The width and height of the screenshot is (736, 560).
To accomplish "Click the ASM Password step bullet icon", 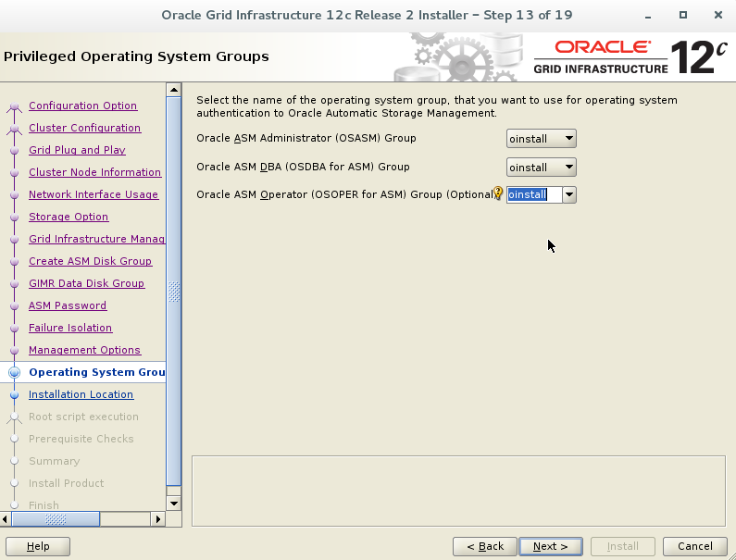I will click(15, 306).
